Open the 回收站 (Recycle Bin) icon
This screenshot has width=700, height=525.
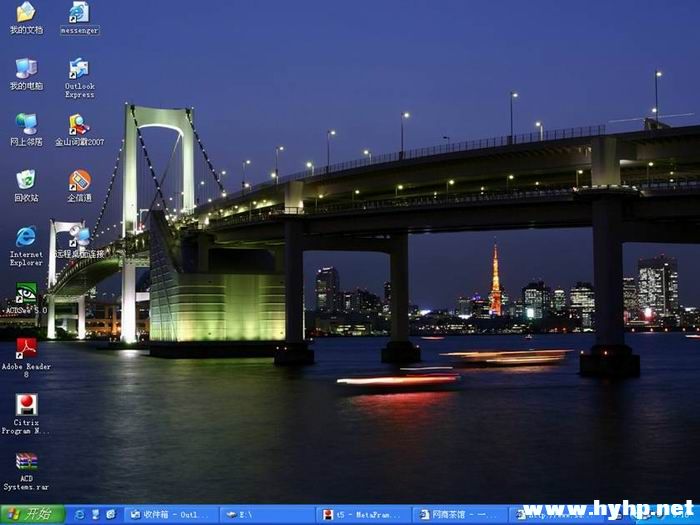(26, 181)
